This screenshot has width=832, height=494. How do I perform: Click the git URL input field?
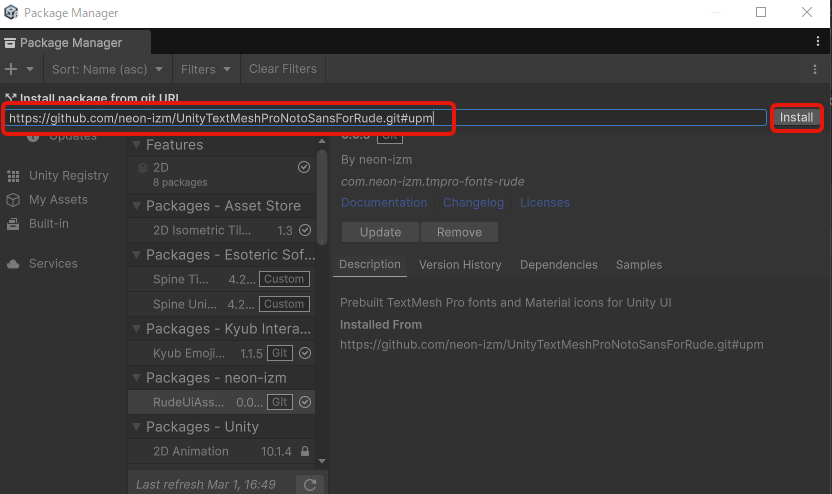pyautogui.click(x=386, y=118)
